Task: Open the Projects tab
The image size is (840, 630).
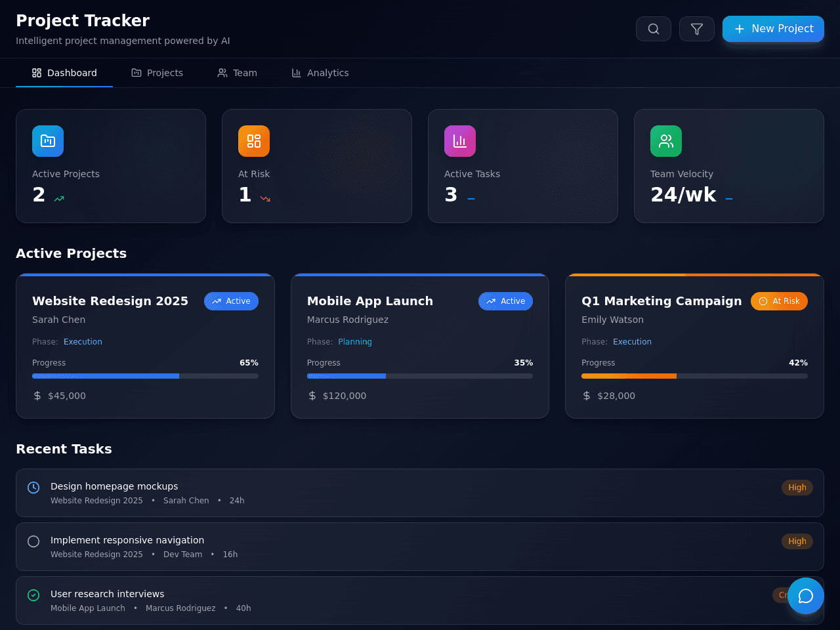Action: 157,73
